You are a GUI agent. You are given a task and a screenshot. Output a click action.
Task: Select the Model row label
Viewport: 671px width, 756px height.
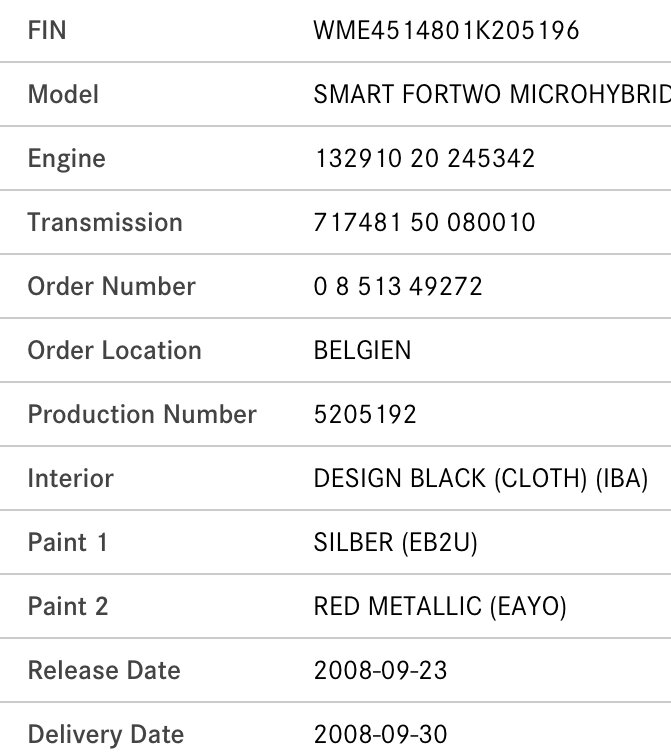click(63, 94)
